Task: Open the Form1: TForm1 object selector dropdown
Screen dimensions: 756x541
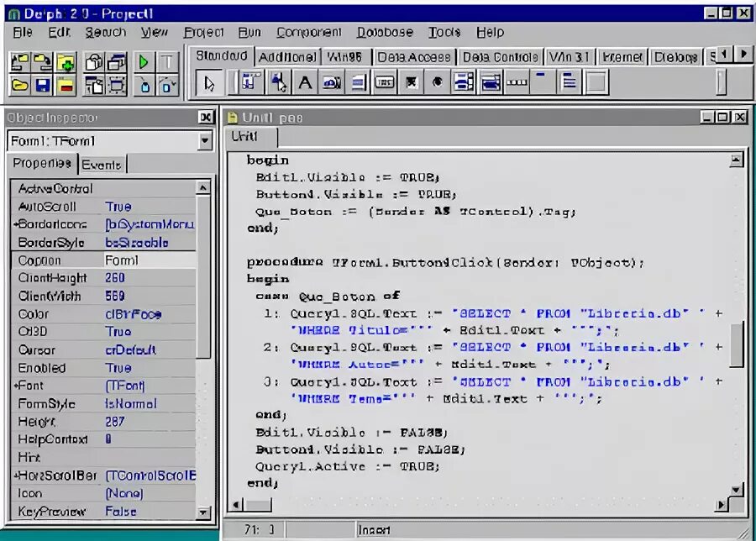Action: (205, 141)
